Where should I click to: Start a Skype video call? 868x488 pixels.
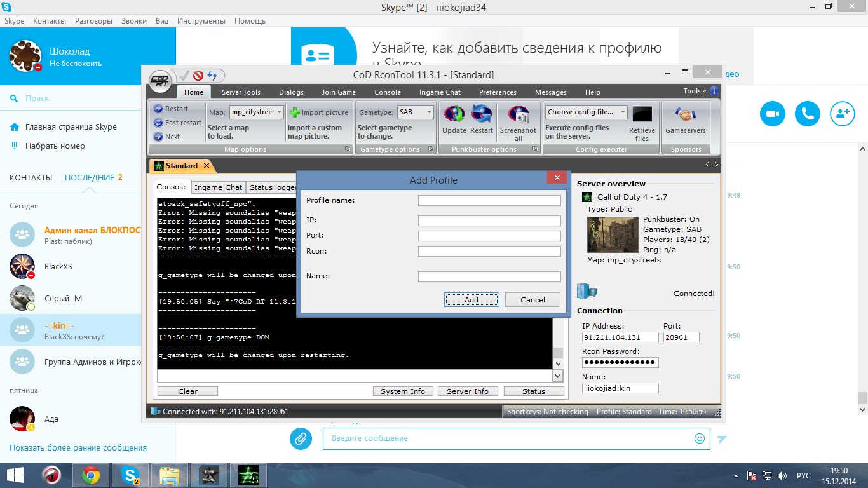(772, 114)
